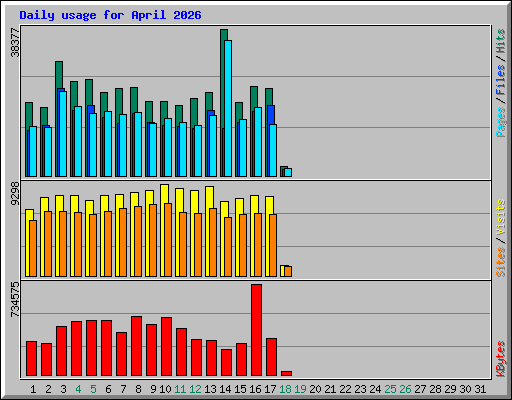The height and width of the screenshot is (400, 512).
Task: Click the Sites legend label
Action: coord(501,262)
